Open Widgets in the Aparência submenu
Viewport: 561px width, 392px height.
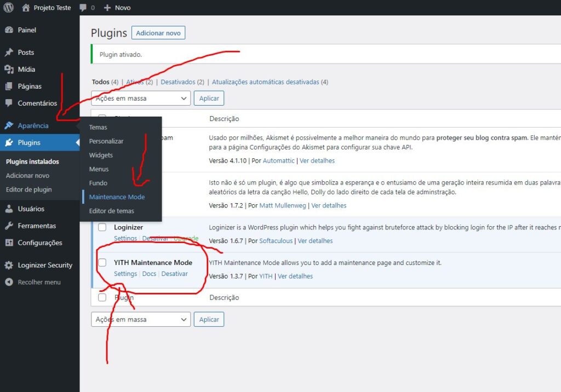point(101,155)
